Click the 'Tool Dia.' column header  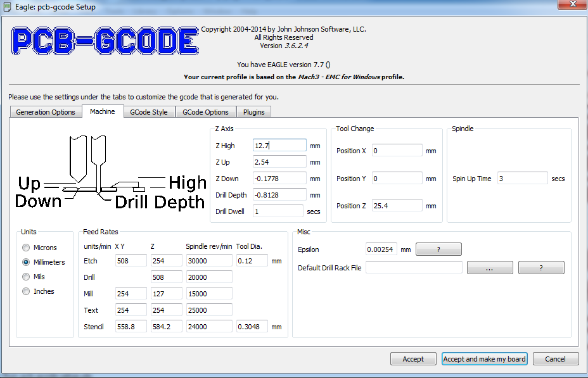point(249,246)
